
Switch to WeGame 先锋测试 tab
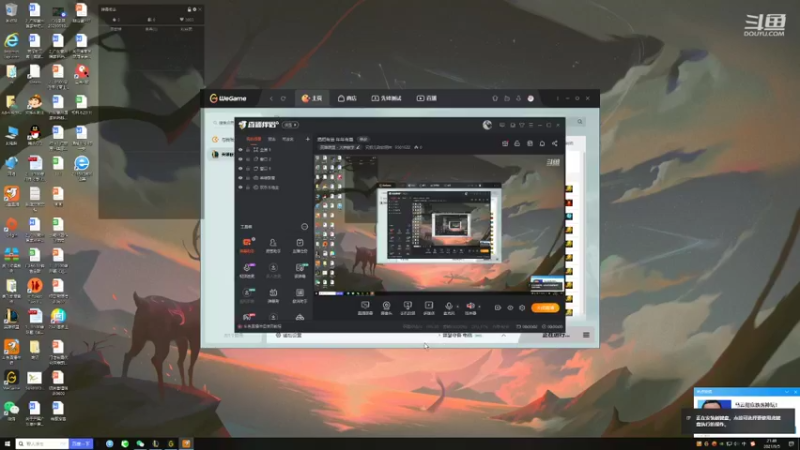click(386, 98)
